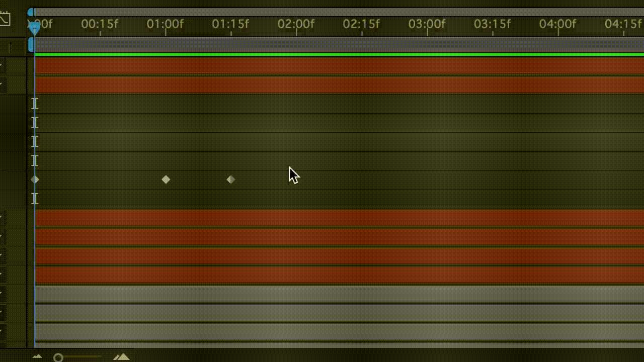This screenshot has height=362, width=644.
Task: Click the gray work area bar below ruler
Action: [339, 44]
